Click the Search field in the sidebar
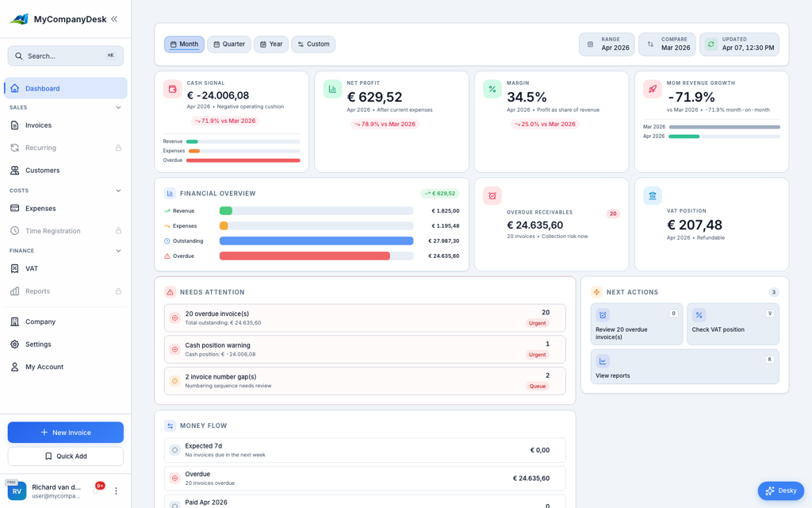 coord(65,56)
